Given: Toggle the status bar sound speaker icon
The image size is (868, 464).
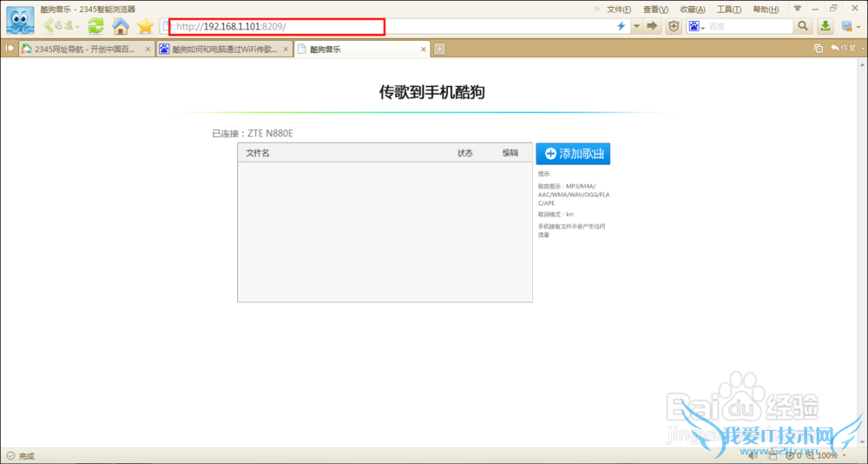Looking at the screenshot, I should pos(753,455).
